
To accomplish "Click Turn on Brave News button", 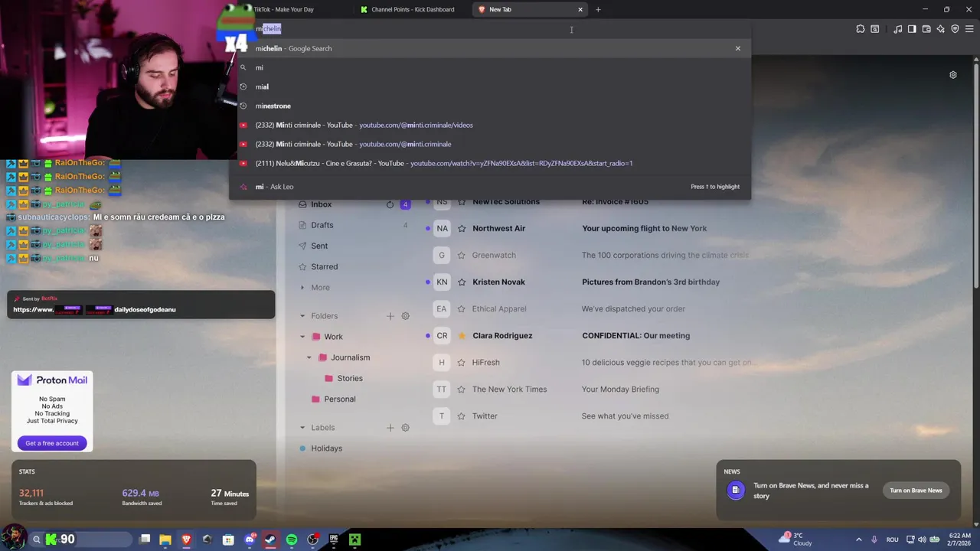I will 916,491.
